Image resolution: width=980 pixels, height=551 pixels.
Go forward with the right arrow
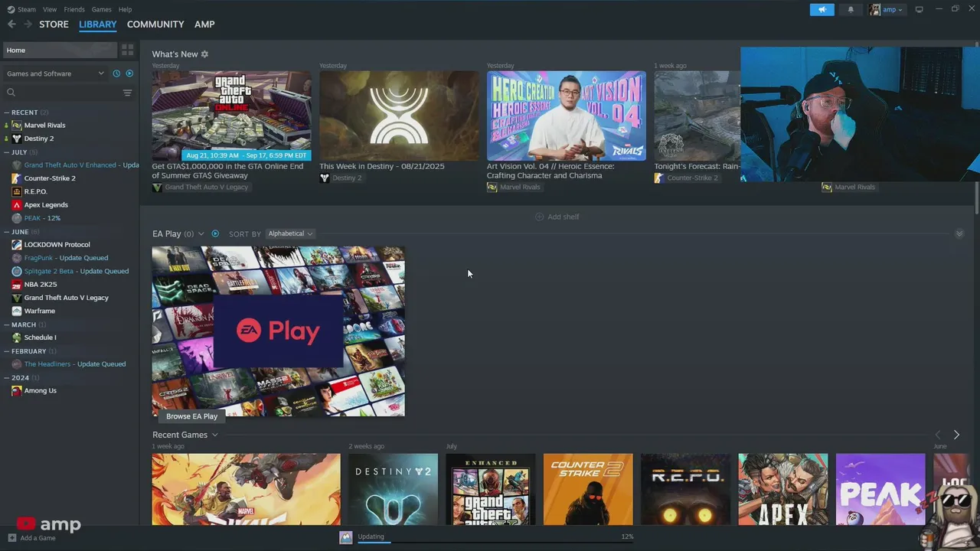[28, 24]
